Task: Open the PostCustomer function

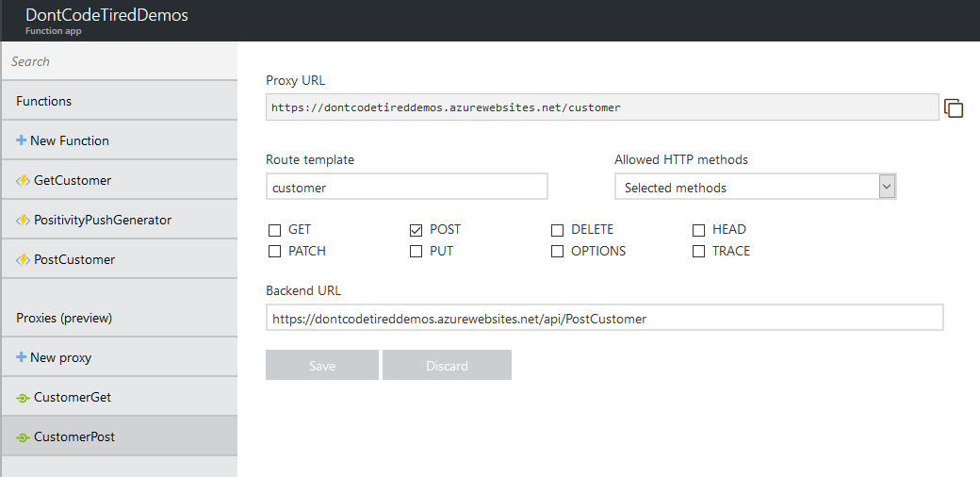Action: click(120, 259)
